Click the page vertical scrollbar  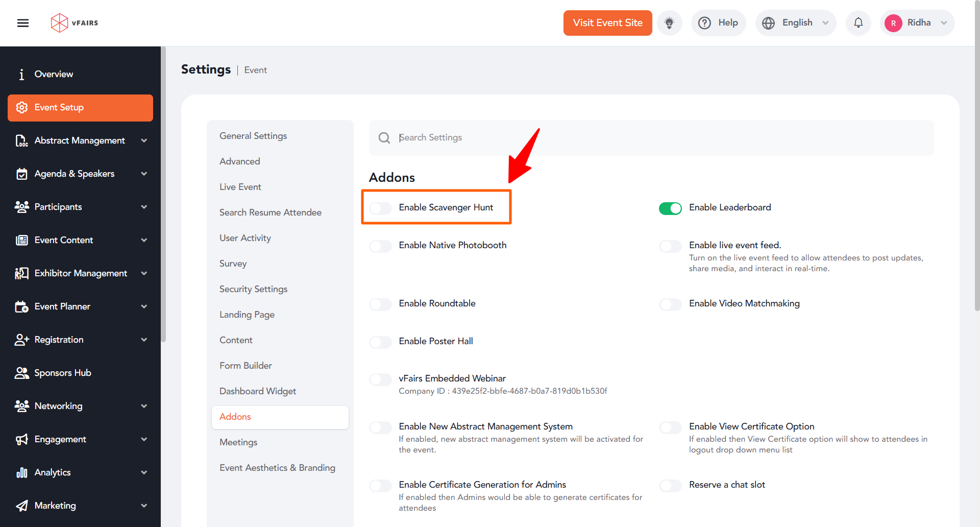click(x=977, y=153)
